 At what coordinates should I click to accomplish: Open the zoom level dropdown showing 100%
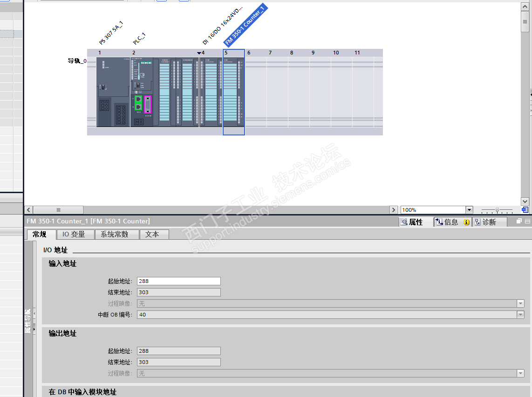point(469,210)
